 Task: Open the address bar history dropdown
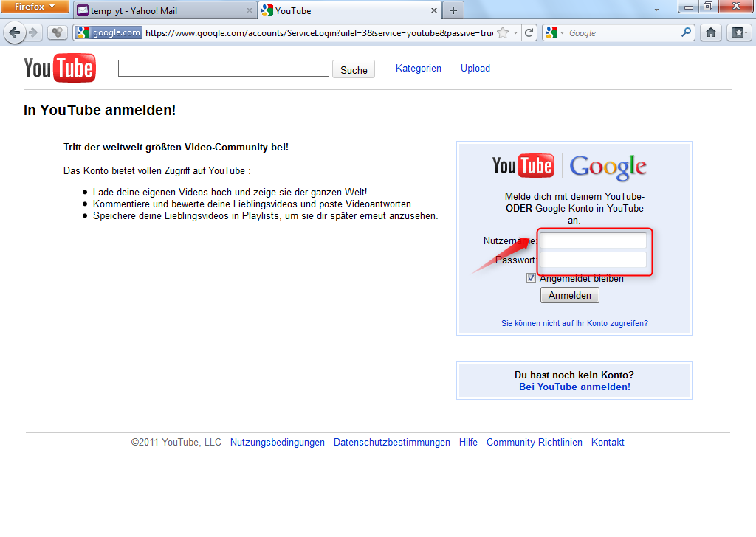point(517,32)
